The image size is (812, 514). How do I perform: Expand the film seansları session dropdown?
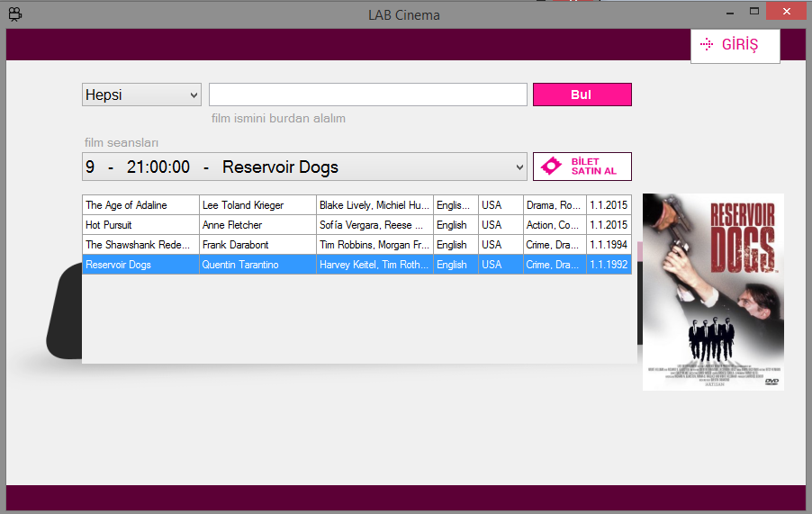pos(304,167)
